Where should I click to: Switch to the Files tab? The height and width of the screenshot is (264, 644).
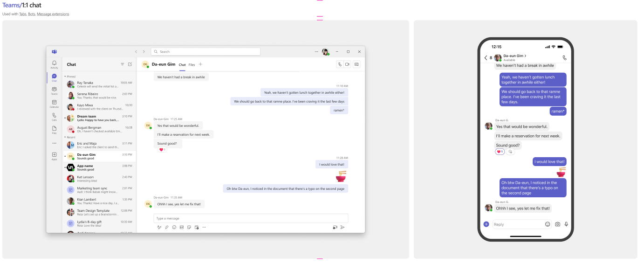pyautogui.click(x=192, y=65)
